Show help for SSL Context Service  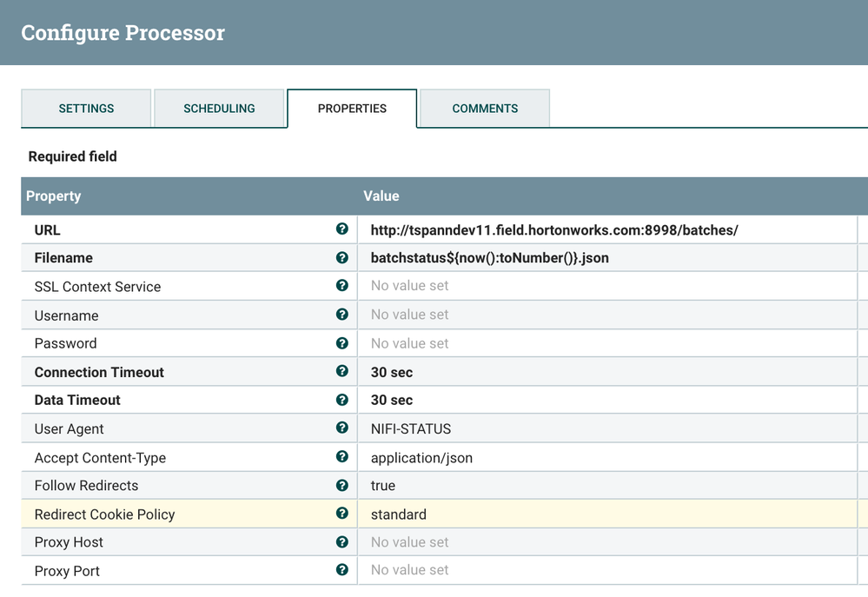click(342, 286)
